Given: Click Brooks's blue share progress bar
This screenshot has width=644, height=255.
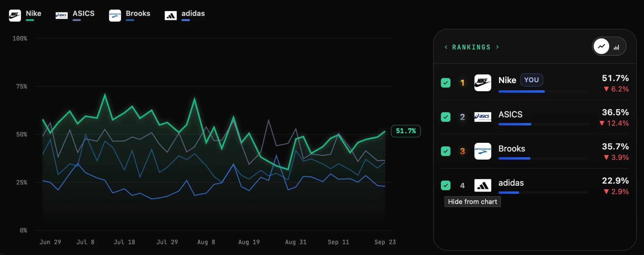Looking at the screenshot, I should [x=514, y=158].
